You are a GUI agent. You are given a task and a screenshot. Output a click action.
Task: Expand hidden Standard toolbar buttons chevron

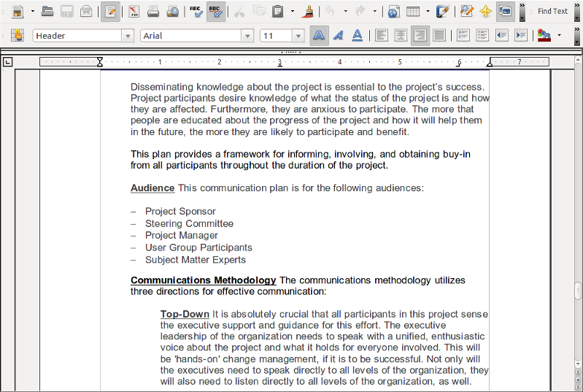[x=522, y=12]
